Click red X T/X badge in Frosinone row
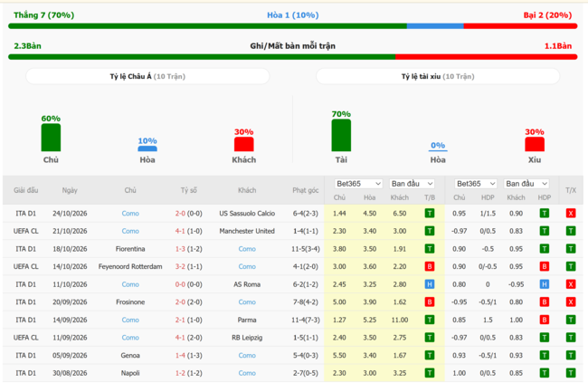The image size is (588, 383). (571, 302)
